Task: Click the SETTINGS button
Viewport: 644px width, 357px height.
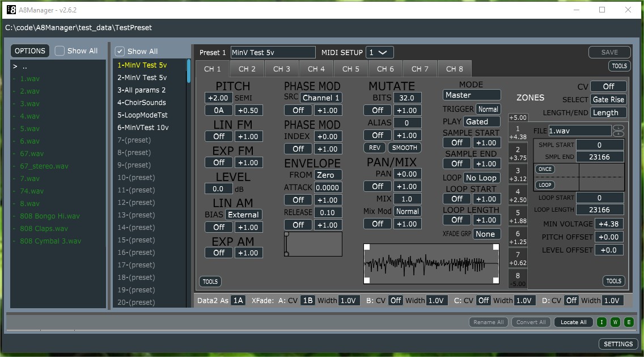Action: point(618,344)
